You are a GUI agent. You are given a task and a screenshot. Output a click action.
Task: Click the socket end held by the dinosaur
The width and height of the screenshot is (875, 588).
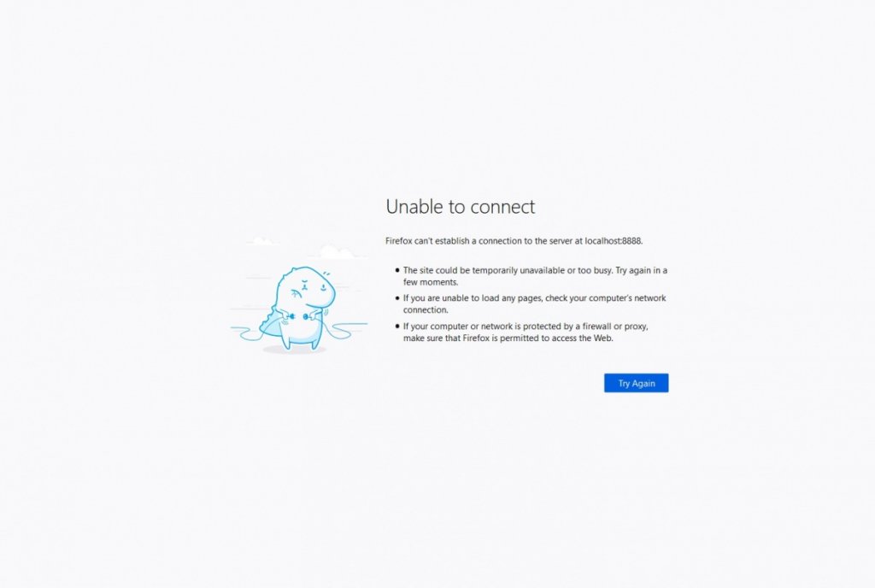click(306, 316)
